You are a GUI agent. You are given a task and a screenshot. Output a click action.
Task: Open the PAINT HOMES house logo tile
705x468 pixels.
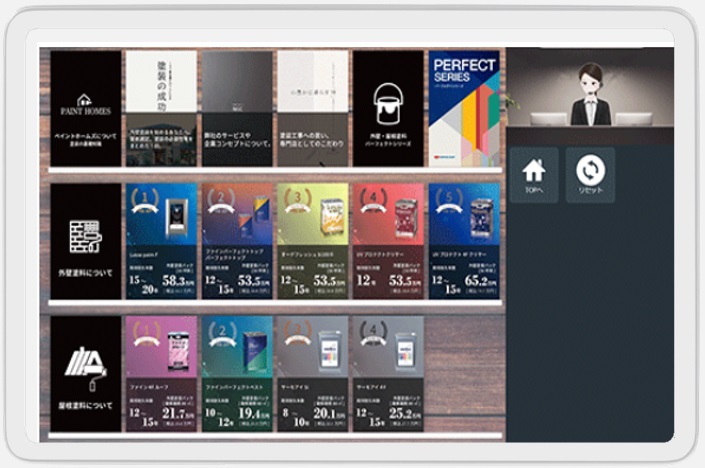tap(85, 108)
